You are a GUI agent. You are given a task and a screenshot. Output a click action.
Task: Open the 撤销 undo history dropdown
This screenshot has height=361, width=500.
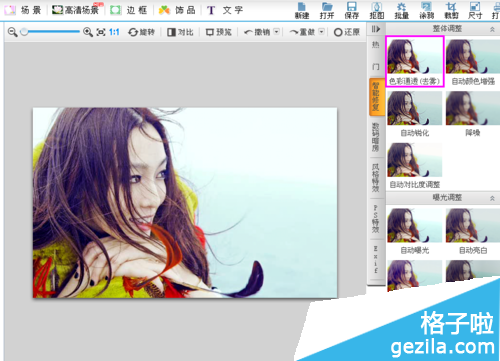pos(276,32)
